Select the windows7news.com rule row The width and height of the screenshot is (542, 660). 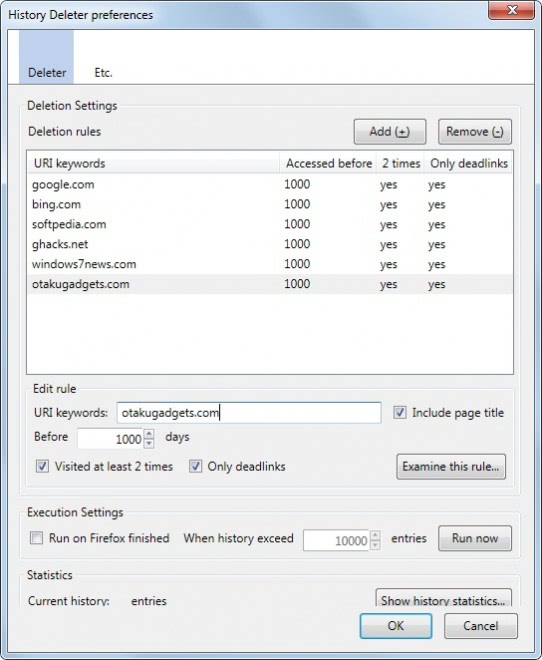270,264
